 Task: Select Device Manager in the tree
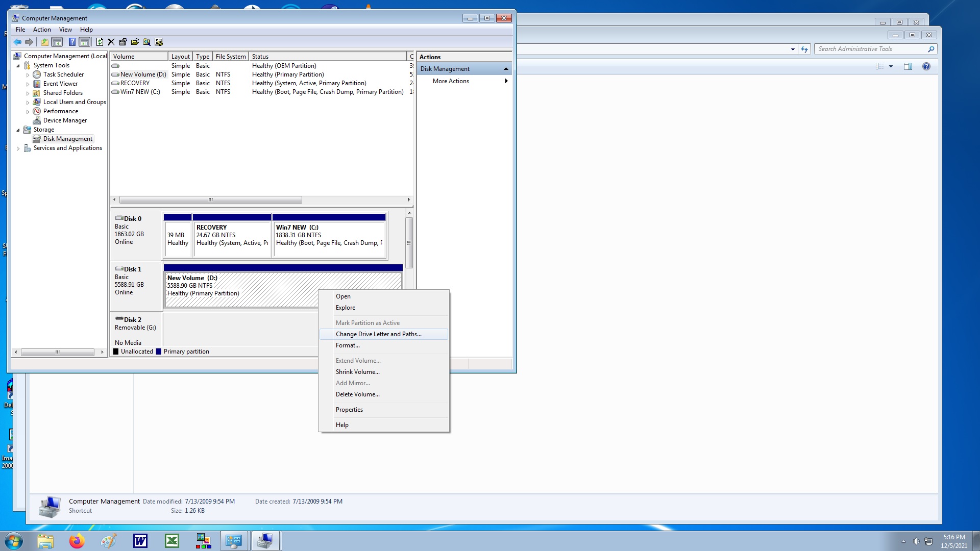click(65, 120)
